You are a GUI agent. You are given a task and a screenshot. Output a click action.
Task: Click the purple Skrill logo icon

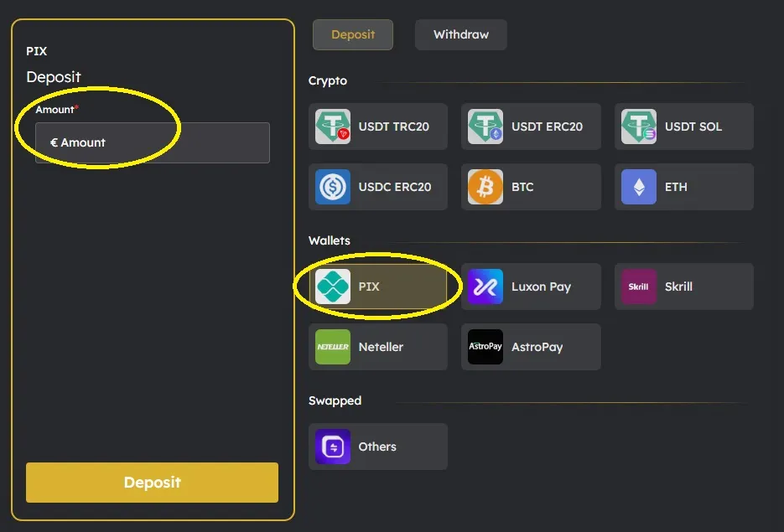point(639,287)
